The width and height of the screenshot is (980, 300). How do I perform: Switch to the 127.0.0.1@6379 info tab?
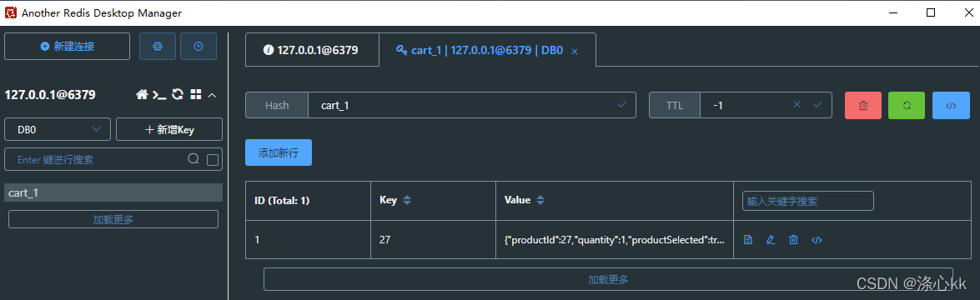point(312,50)
